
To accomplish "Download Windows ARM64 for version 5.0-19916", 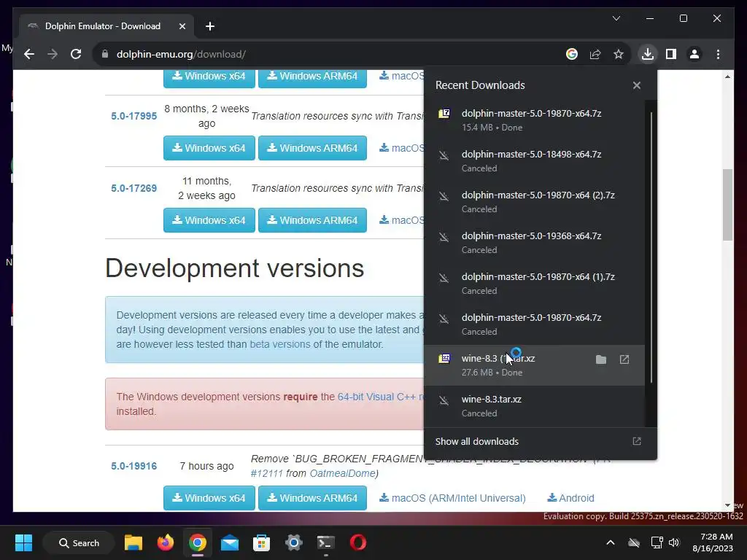I will 312,498.
